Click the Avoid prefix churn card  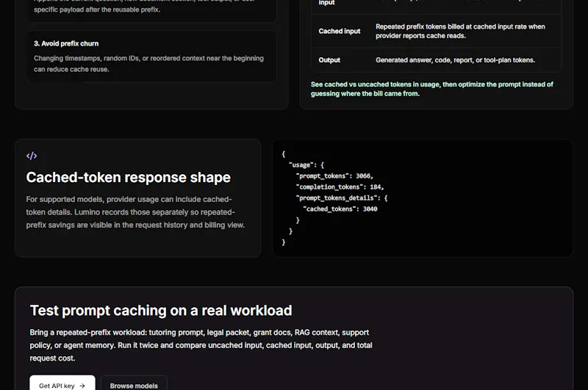click(x=152, y=56)
